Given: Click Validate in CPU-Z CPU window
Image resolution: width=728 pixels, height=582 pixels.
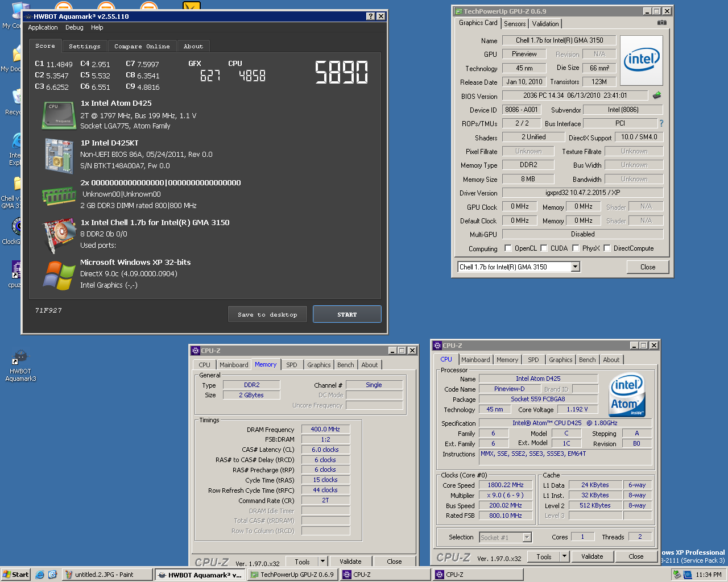Looking at the screenshot, I should [592, 556].
